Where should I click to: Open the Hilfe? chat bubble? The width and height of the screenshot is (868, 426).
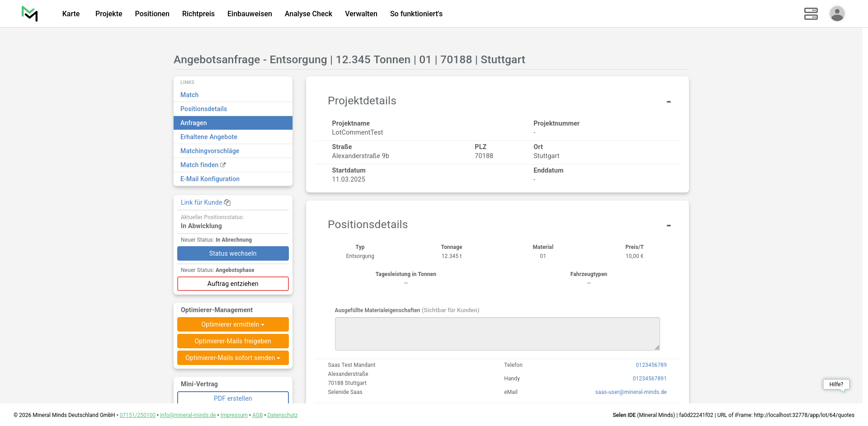click(x=836, y=384)
